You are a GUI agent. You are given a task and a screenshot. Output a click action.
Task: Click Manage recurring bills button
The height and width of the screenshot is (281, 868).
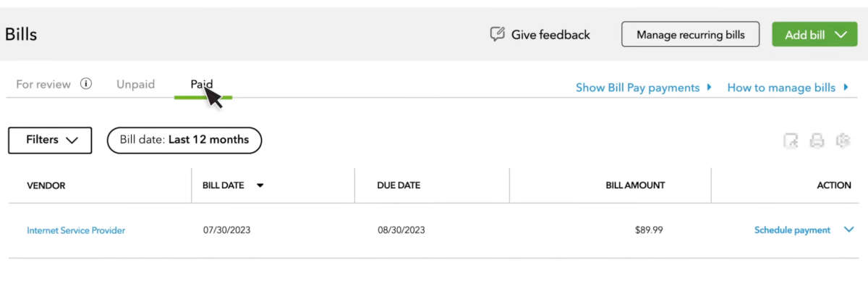point(691,35)
